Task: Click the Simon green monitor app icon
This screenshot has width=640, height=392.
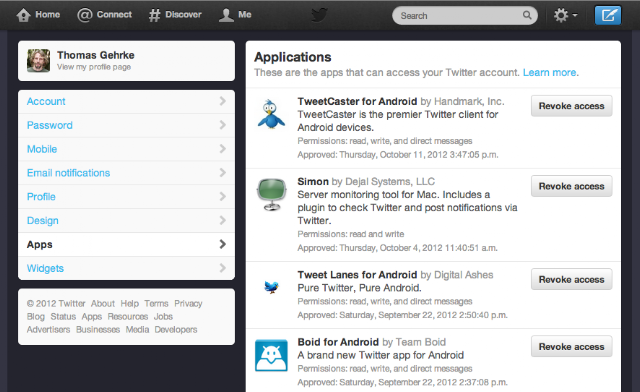Action: click(272, 194)
